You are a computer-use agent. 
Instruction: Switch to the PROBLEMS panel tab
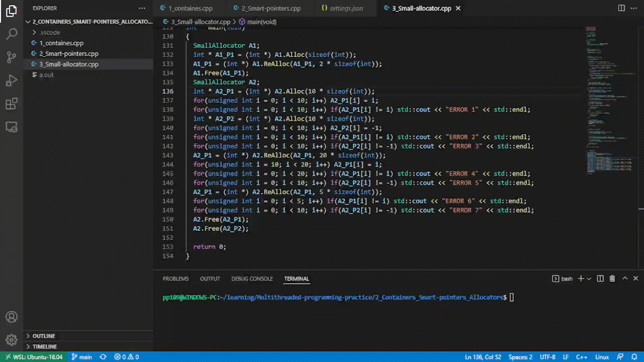click(x=175, y=279)
